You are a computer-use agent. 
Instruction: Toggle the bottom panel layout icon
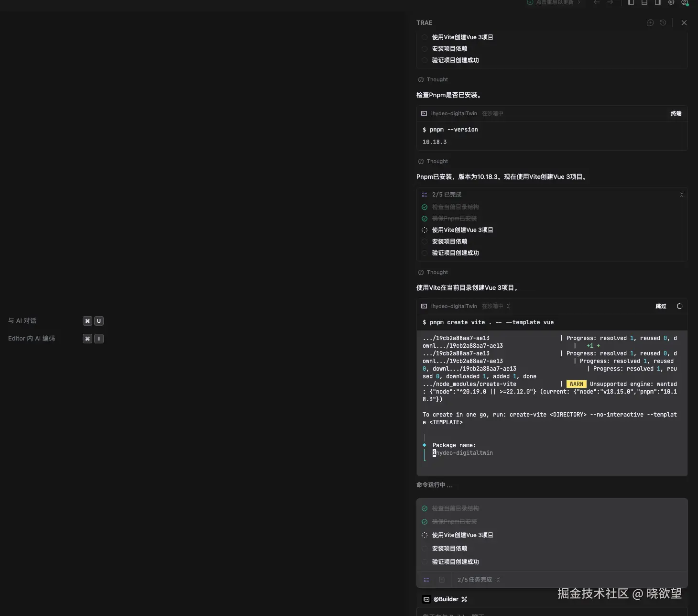point(644,2)
